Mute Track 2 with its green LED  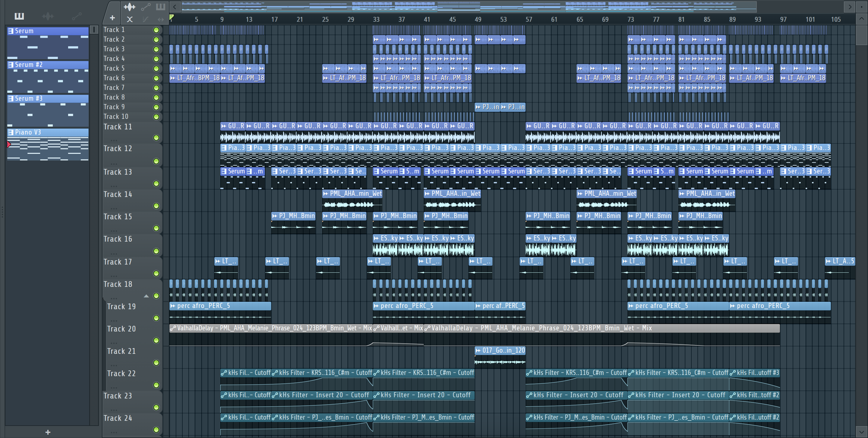[x=156, y=40]
